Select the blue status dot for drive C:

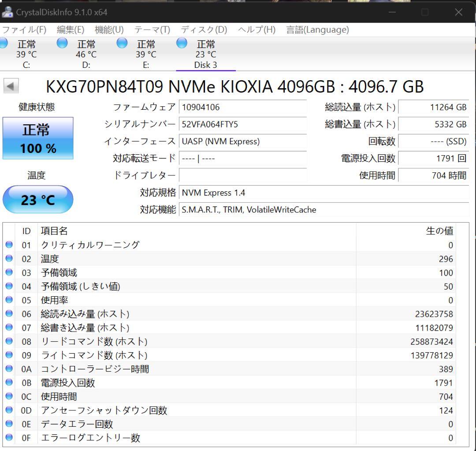[x=4, y=43]
